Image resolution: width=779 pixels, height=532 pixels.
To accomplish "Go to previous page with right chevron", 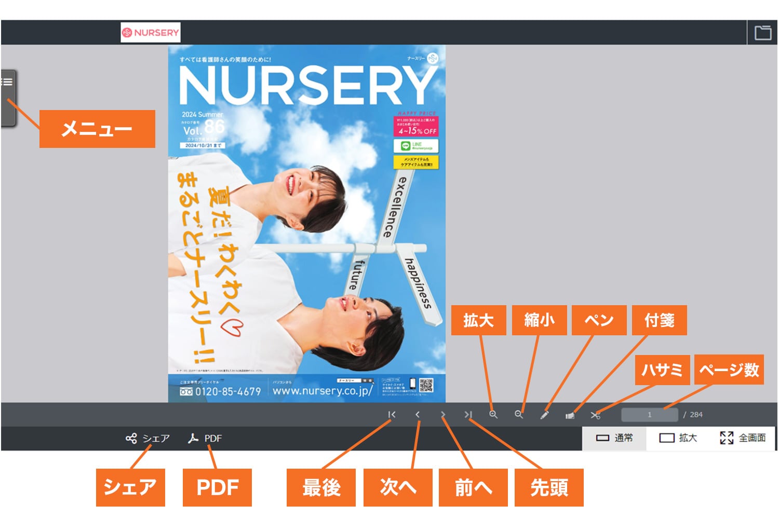I will pos(443,414).
